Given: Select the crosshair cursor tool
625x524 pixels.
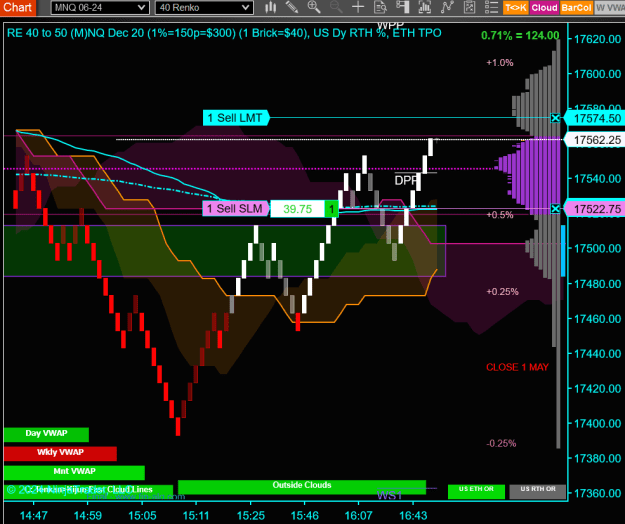Looking at the screenshot, I should click(x=358, y=7).
